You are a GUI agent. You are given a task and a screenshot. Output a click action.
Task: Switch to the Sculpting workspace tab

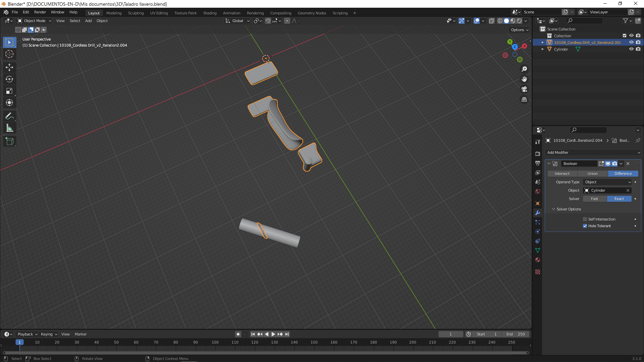(136, 13)
